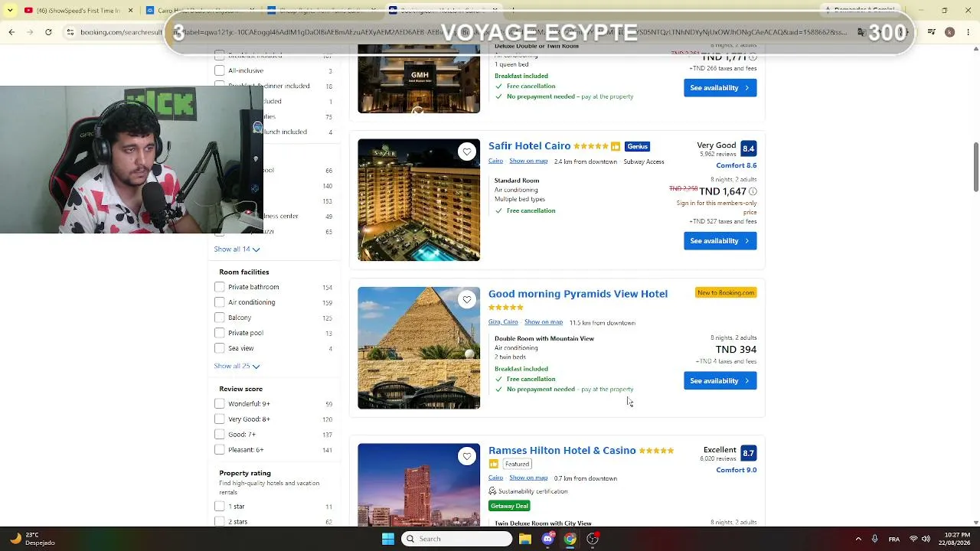Select the Pleasant: 6+ review score
The width and height of the screenshot is (980, 551).
pyautogui.click(x=220, y=449)
